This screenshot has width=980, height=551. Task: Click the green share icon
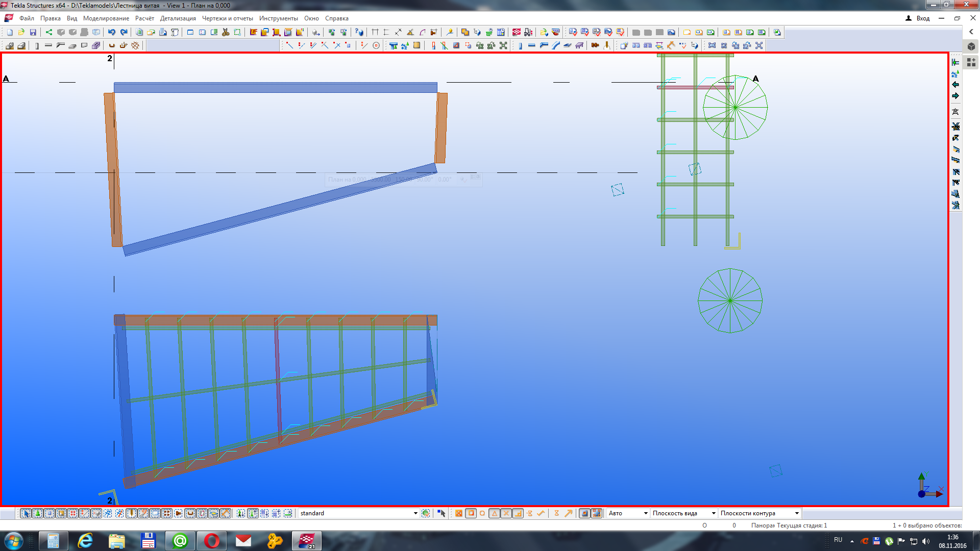pos(49,32)
